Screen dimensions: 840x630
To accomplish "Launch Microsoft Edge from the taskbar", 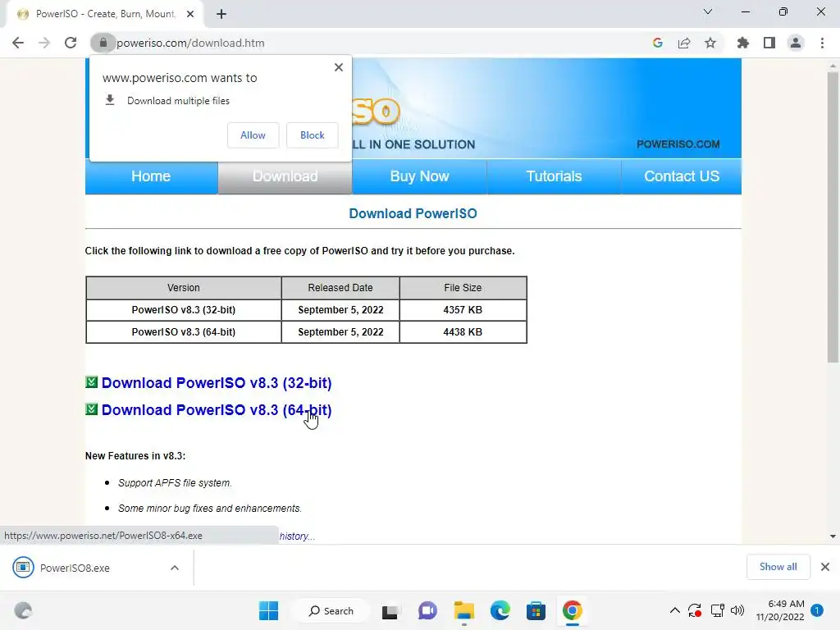I will (x=500, y=610).
